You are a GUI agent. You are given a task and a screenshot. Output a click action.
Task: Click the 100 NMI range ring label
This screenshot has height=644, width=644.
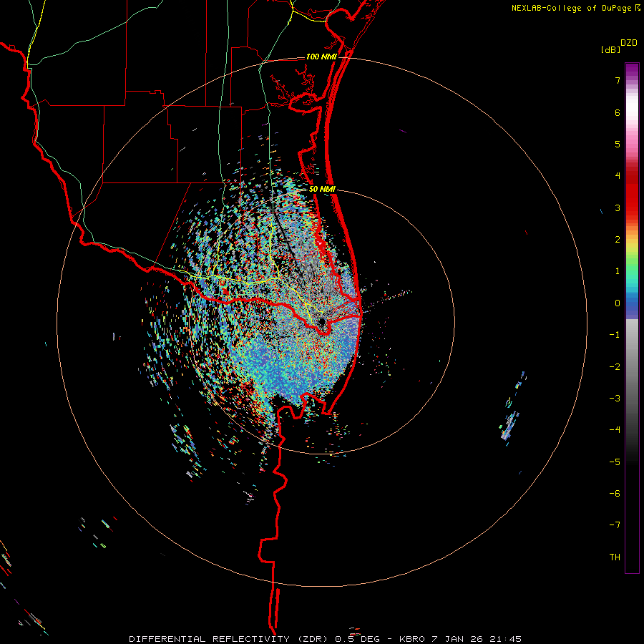click(x=321, y=57)
